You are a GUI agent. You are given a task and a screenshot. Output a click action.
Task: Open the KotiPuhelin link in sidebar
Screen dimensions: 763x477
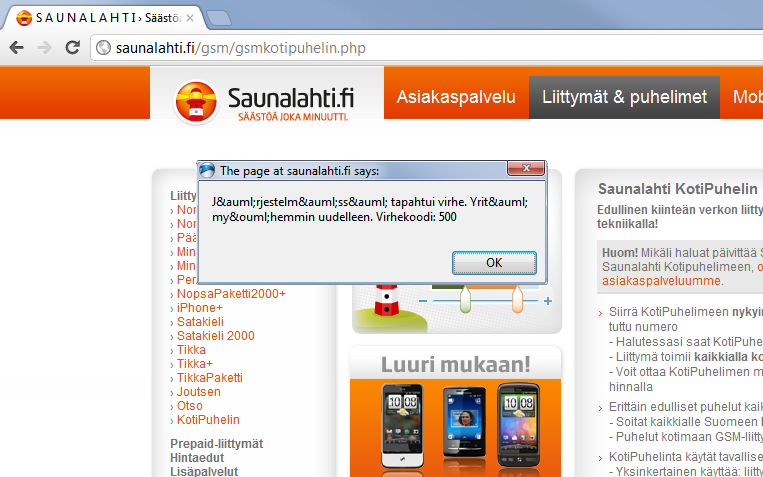208,420
